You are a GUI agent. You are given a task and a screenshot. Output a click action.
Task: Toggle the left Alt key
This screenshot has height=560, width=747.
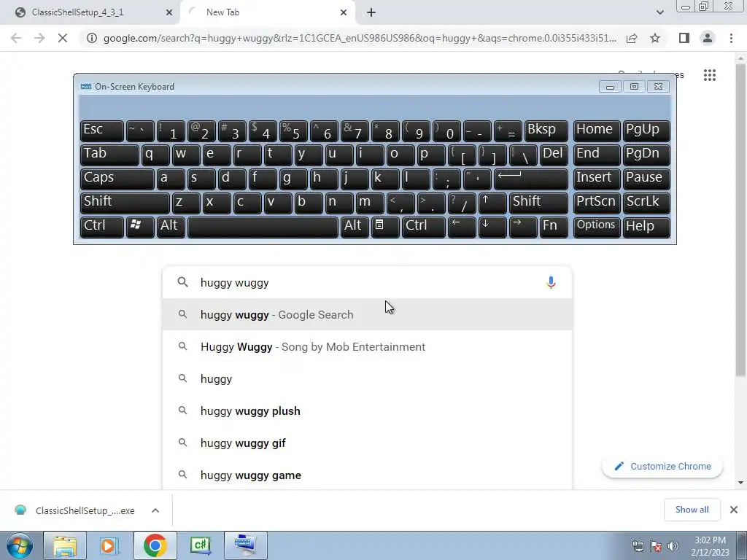tap(171, 226)
